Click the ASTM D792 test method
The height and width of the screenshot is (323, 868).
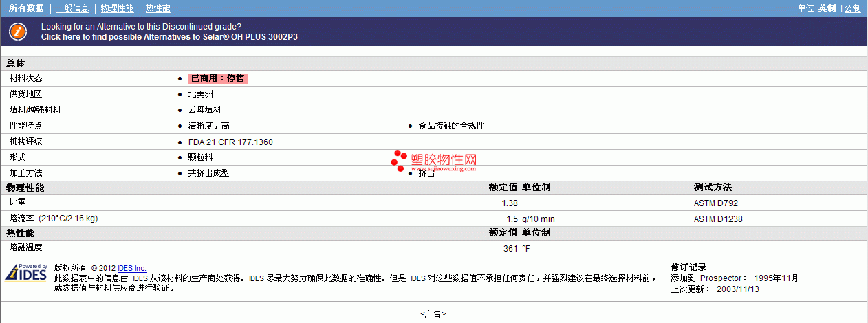click(x=716, y=203)
